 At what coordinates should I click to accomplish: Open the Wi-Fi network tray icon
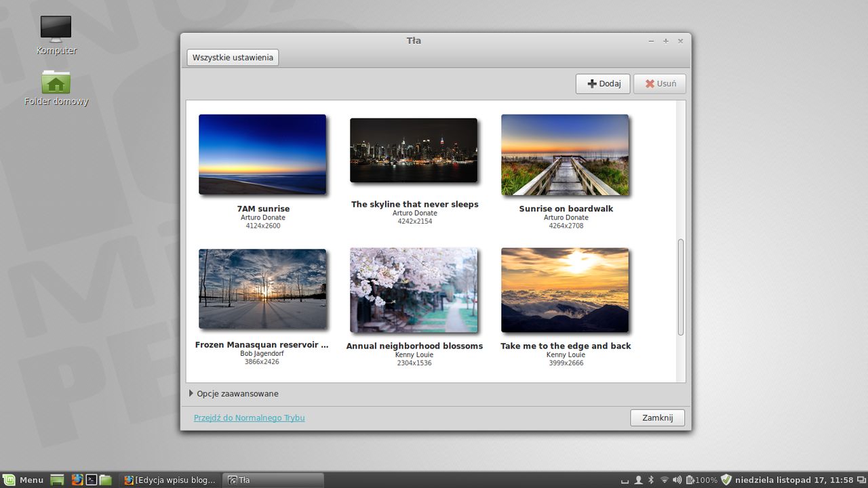665,480
